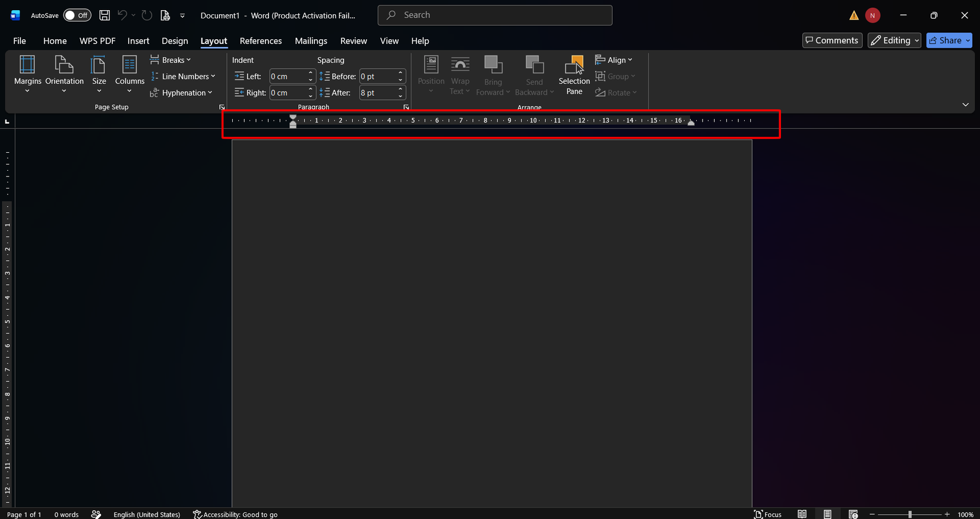This screenshot has width=980, height=519.
Task: Switch to Read Mode view icon
Action: pyautogui.click(x=802, y=514)
